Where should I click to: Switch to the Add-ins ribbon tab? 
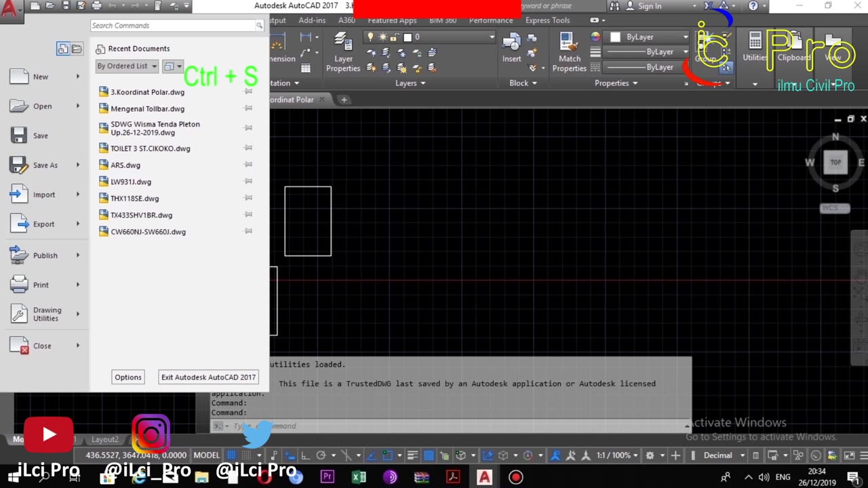click(312, 20)
